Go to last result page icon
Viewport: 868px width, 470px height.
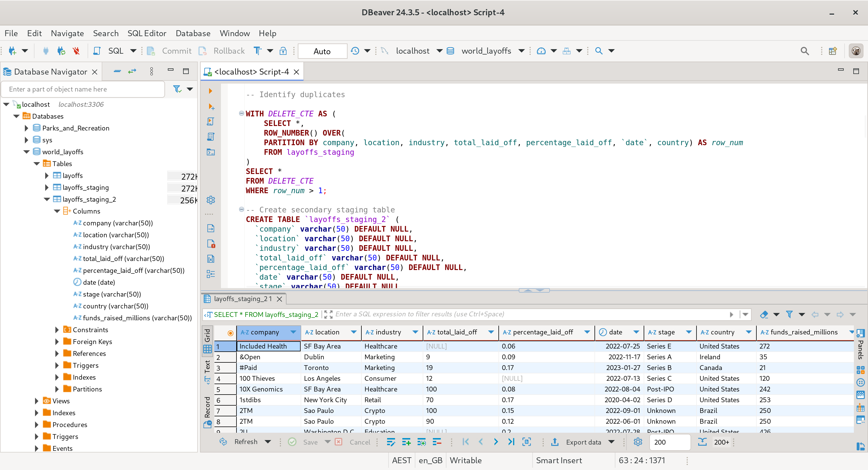point(511,442)
